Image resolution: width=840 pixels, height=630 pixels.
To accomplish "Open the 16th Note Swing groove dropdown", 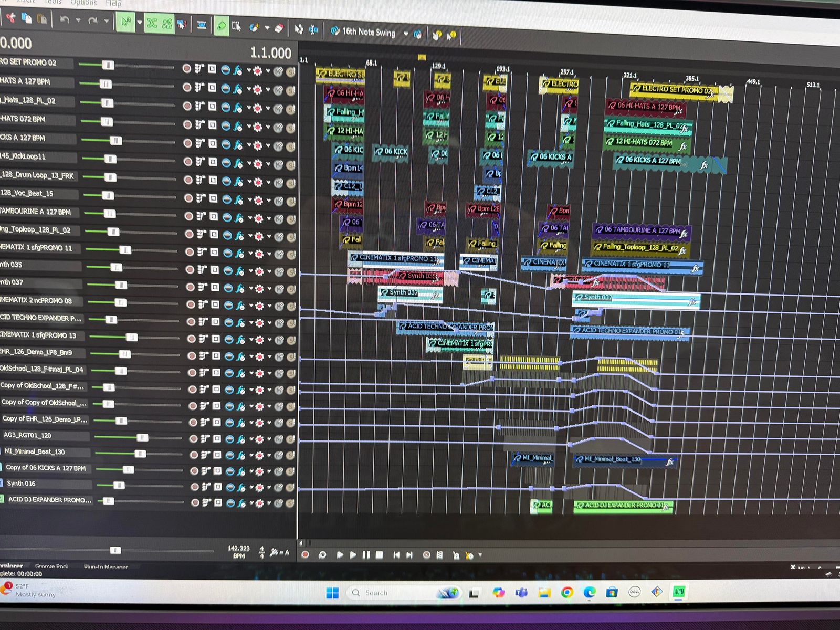I will tap(406, 33).
